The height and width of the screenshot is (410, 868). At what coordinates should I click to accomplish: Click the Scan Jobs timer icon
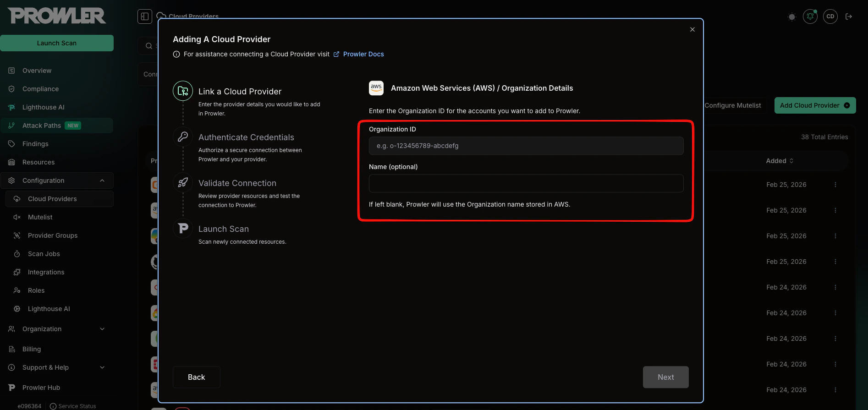click(x=17, y=254)
